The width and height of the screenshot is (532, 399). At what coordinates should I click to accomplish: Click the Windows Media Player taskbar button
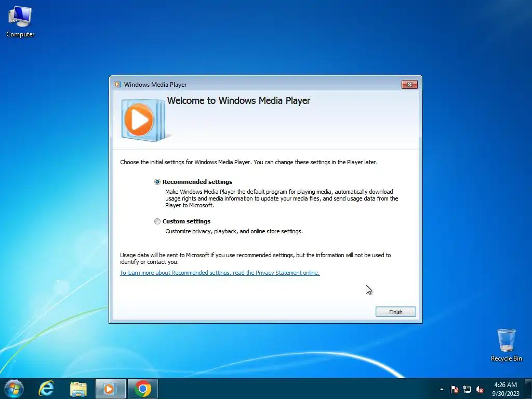pyautogui.click(x=110, y=389)
